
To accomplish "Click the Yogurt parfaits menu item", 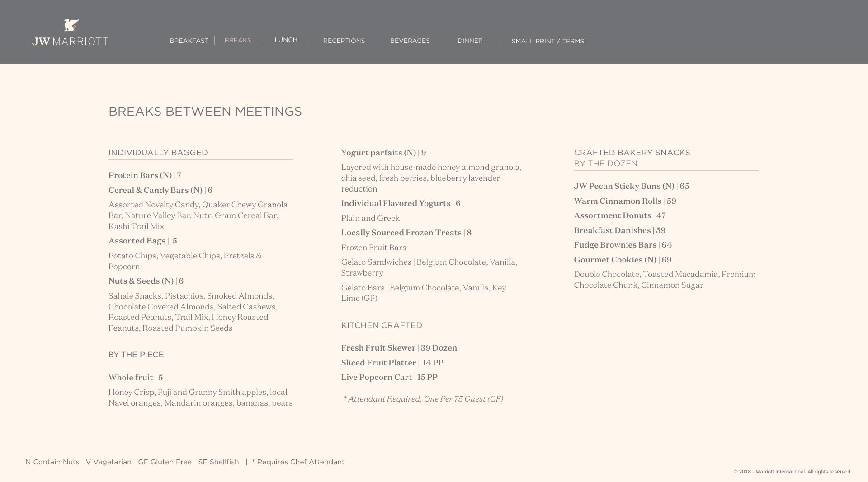I will pyautogui.click(x=383, y=153).
